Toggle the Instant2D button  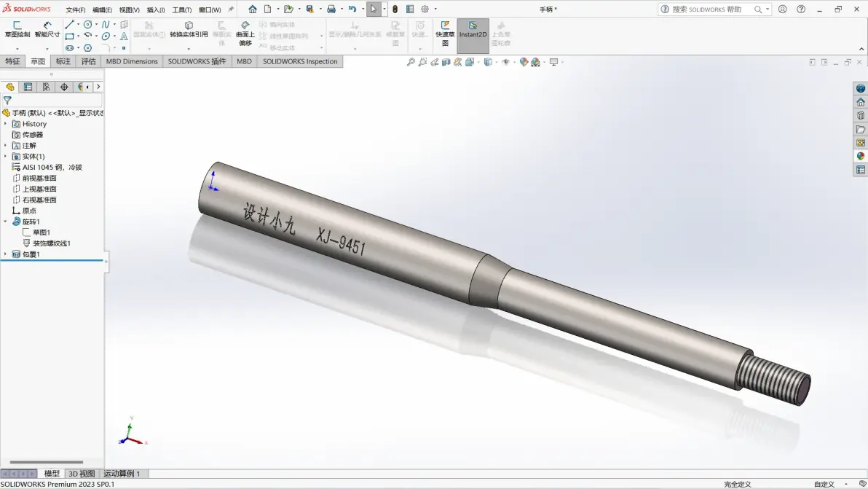(x=473, y=36)
